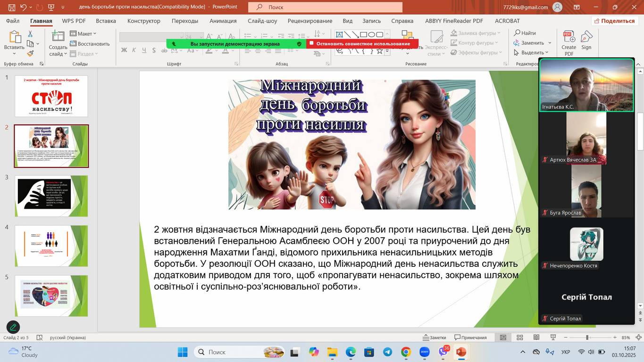
Task: Click the Create PDF icon
Action: pyautogui.click(x=569, y=42)
